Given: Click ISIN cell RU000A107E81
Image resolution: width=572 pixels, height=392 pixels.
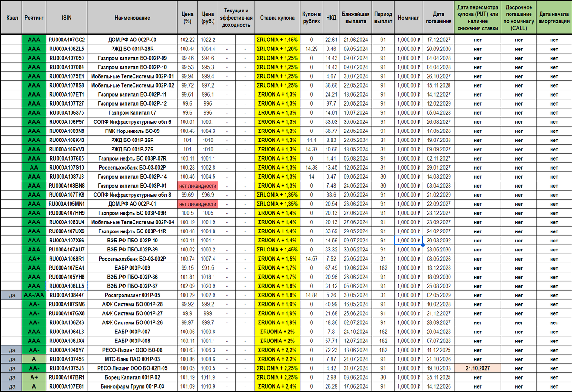Looking at the screenshot, I should (66, 386).
